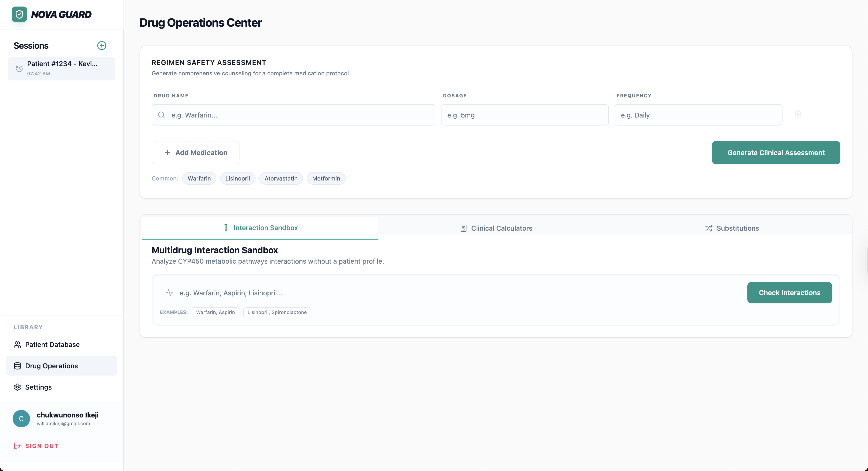Open Settings from the sidebar
Viewport: 868px width, 471px height.
click(38, 387)
